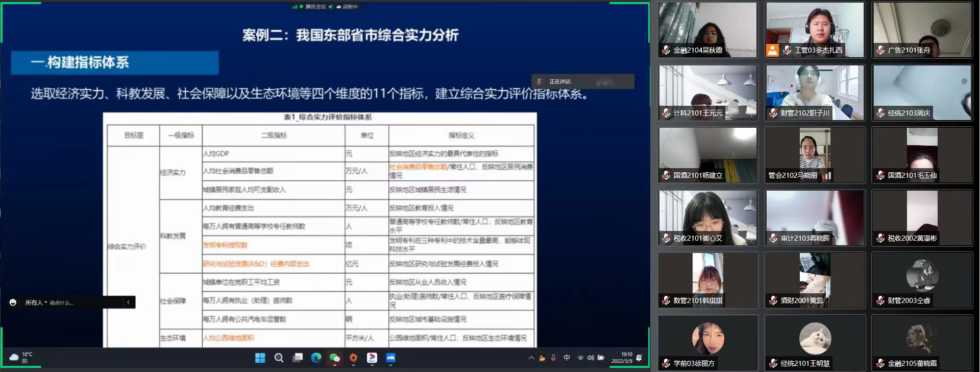The width and height of the screenshot is (980, 372).
Task: Open the Windows Start menu
Action: (x=260, y=358)
